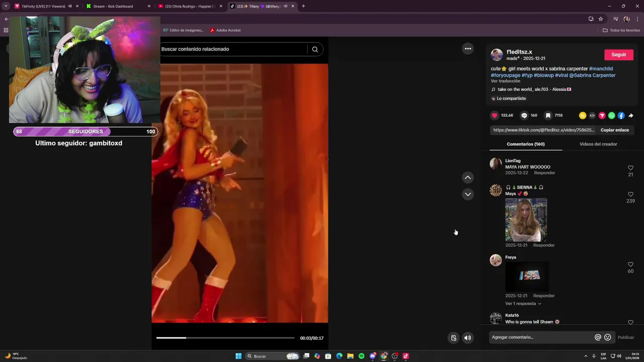The height and width of the screenshot is (362, 644).
Task: Open Freya's comment image thumbnail
Action: 527,276
